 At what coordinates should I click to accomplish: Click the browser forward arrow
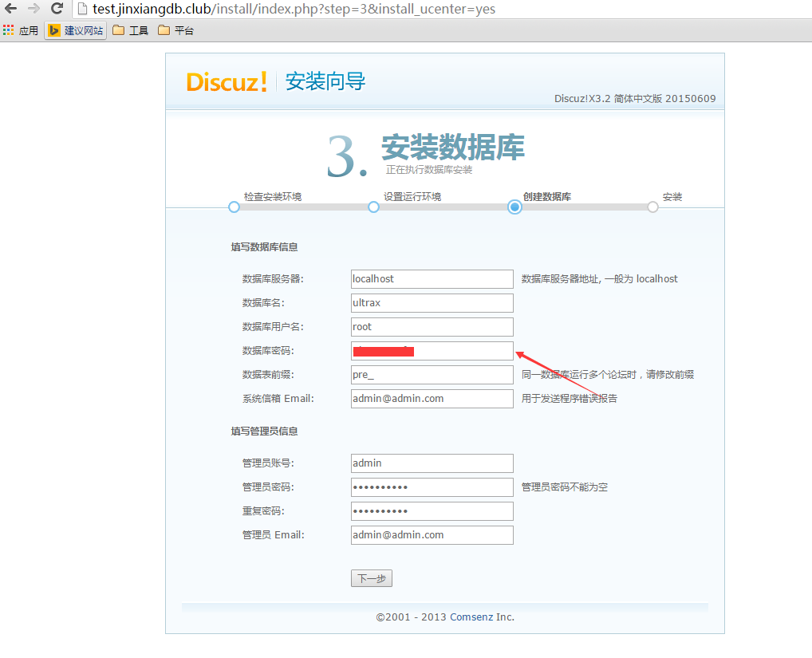34,9
